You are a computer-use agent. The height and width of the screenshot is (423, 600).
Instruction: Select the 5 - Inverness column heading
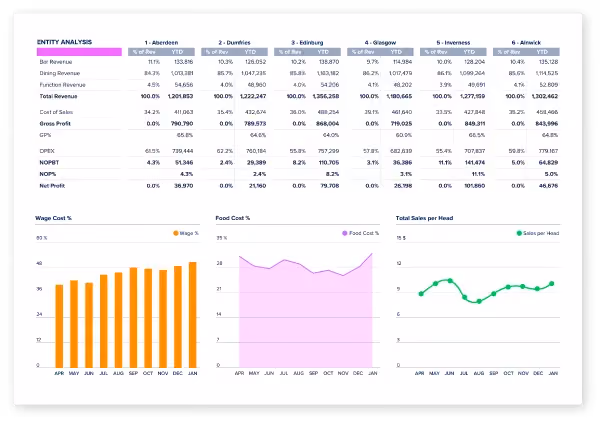coord(453,42)
